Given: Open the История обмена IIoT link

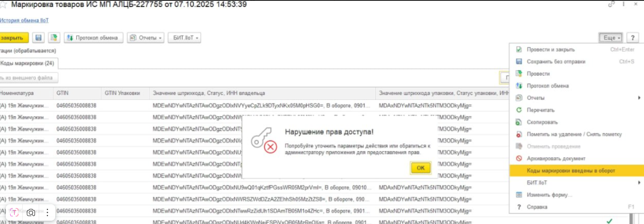Looking at the screenshot, I should point(24,21).
